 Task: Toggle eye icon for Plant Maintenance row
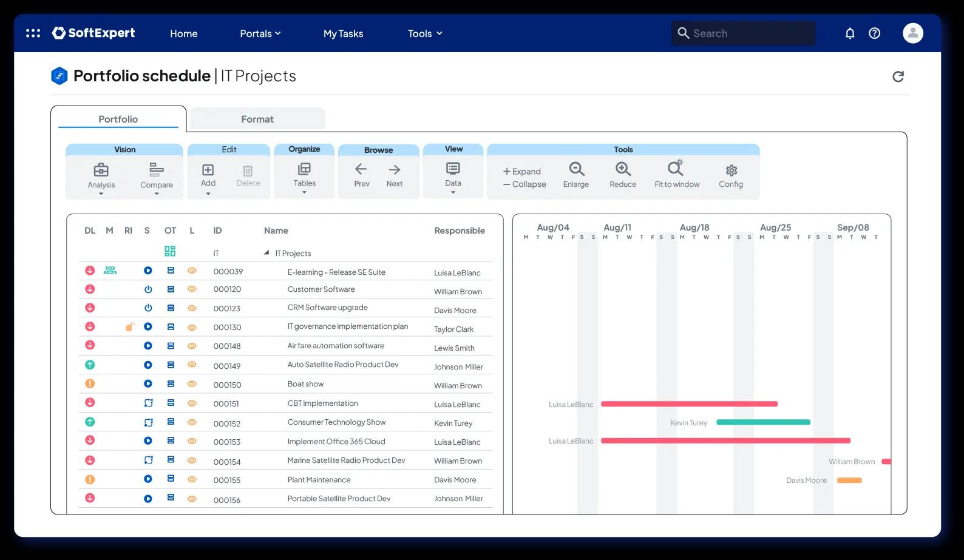pos(192,479)
